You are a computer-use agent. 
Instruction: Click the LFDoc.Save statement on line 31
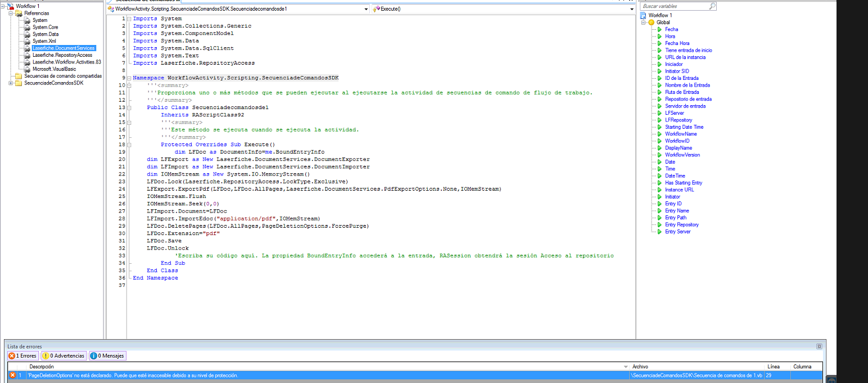point(164,241)
